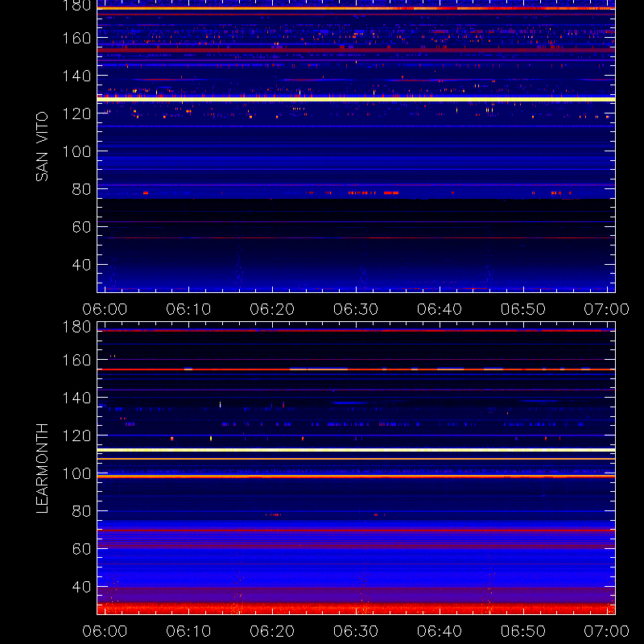The width and height of the screenshot is (644, 644).
Task: Click the 07:00 time label under San Vito plot
Action: click(607, 309)
